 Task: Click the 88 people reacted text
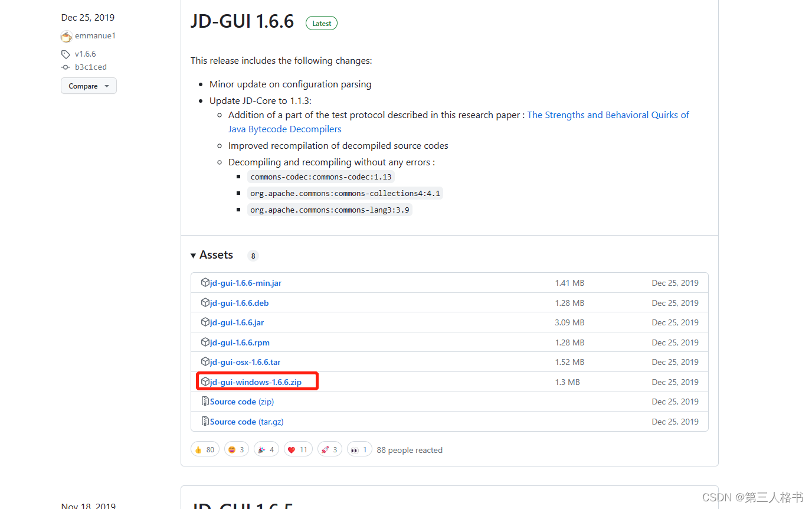click(x=410, y=449)
